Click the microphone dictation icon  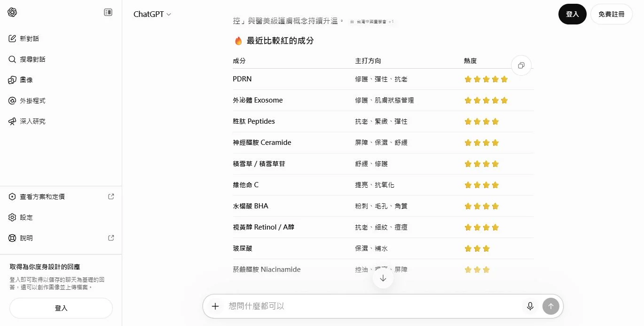[x=530, y=306]
